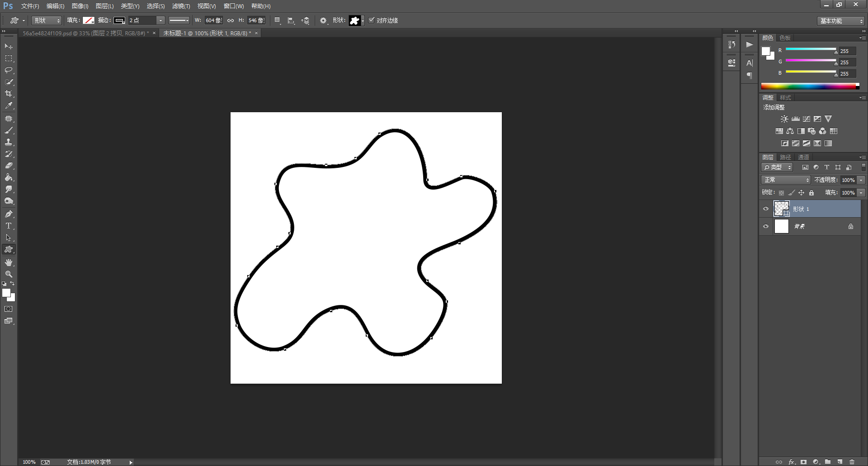Select the Eraser tool
The image size is (868, 466).
[x=9, y=166]
